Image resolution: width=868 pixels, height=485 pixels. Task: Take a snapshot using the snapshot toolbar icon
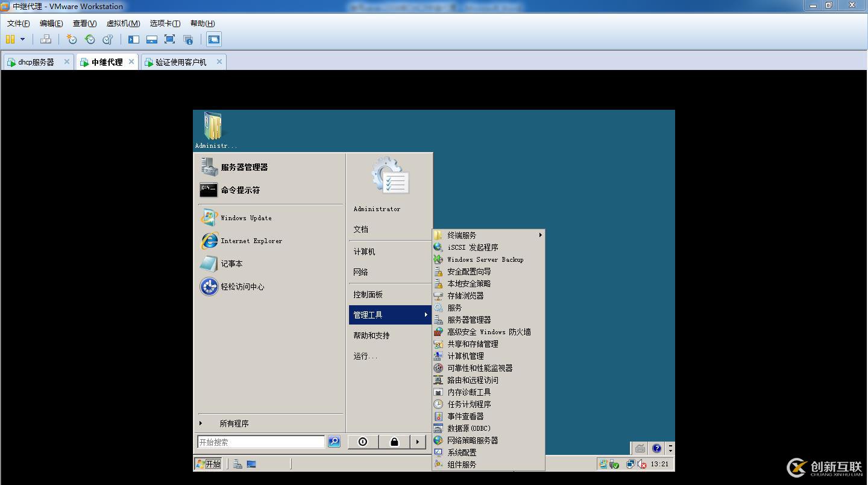[72, 39]
